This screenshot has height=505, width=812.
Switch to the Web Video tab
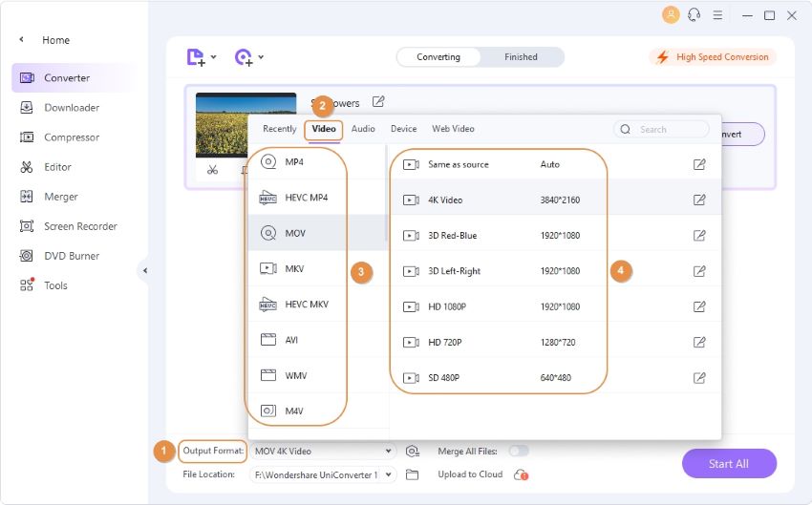click(x=453, y=129)
